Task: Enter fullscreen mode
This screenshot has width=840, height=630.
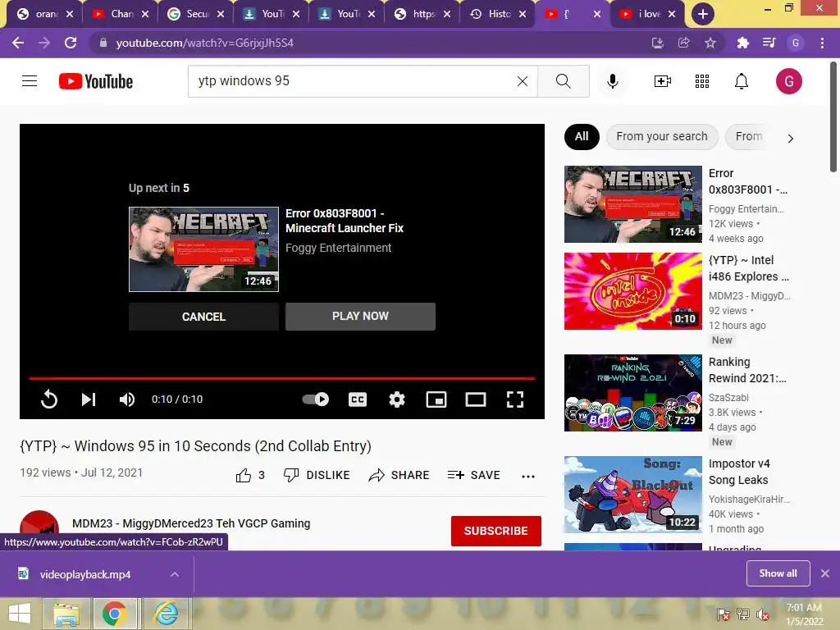Action: (x=515, y=399)
